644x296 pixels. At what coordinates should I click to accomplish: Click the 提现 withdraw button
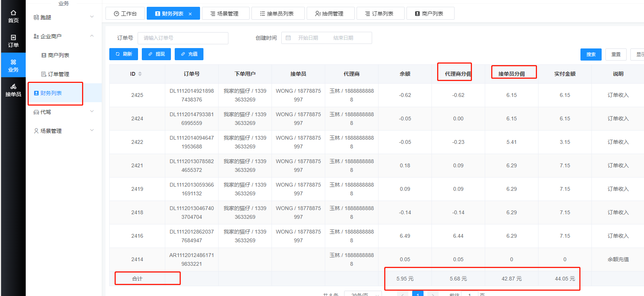pyautogui.click(x=156, y=54)
